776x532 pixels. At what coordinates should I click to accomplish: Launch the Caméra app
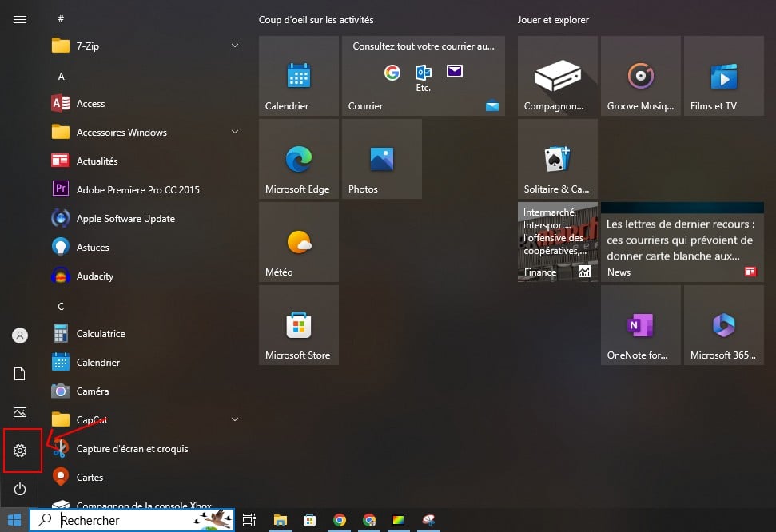[146, 391]
